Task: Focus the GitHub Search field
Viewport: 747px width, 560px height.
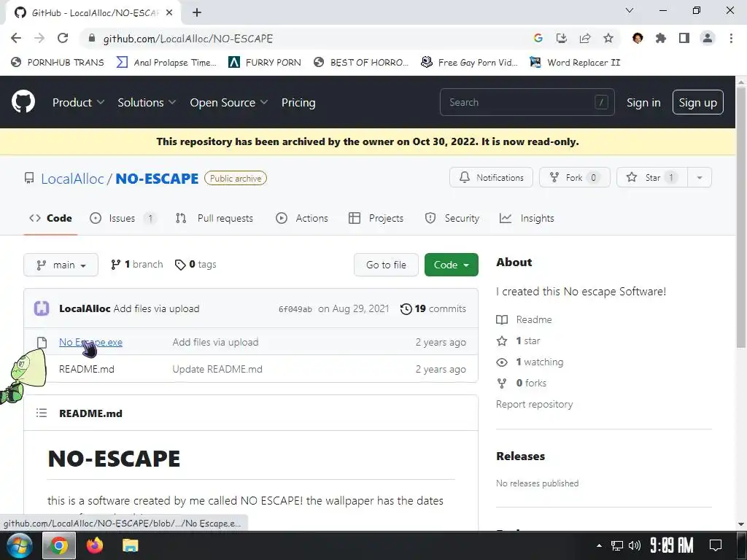Action: point(527,102)
